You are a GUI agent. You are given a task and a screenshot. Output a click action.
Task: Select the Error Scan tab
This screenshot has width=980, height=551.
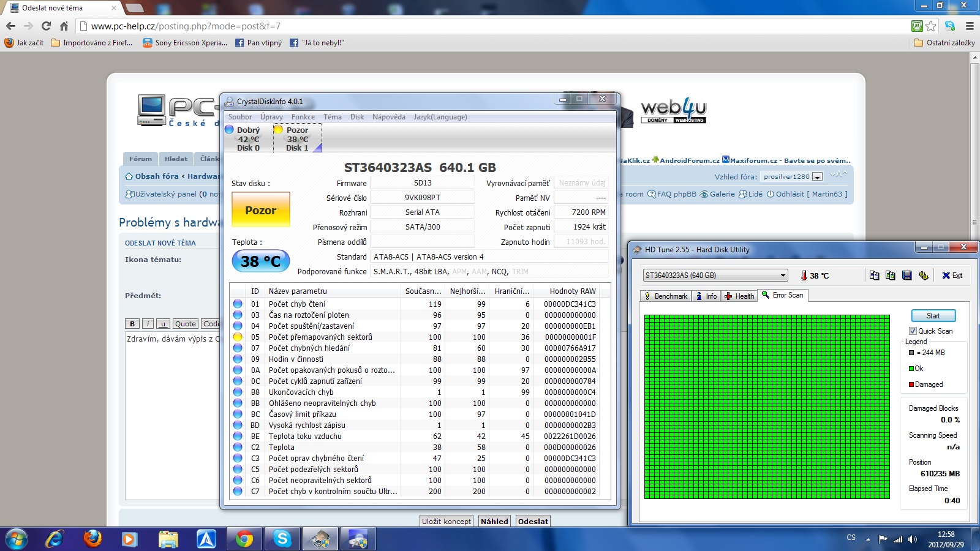[783, 295]
